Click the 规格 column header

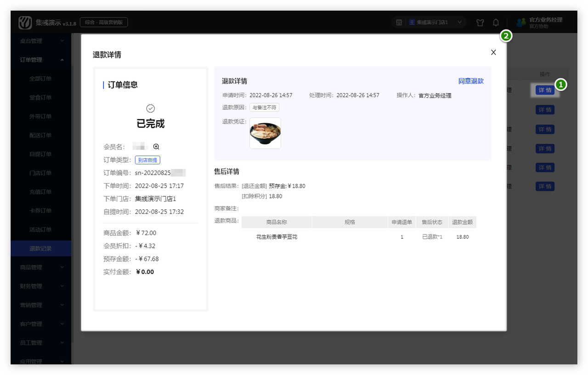click(x=350, y=222)
